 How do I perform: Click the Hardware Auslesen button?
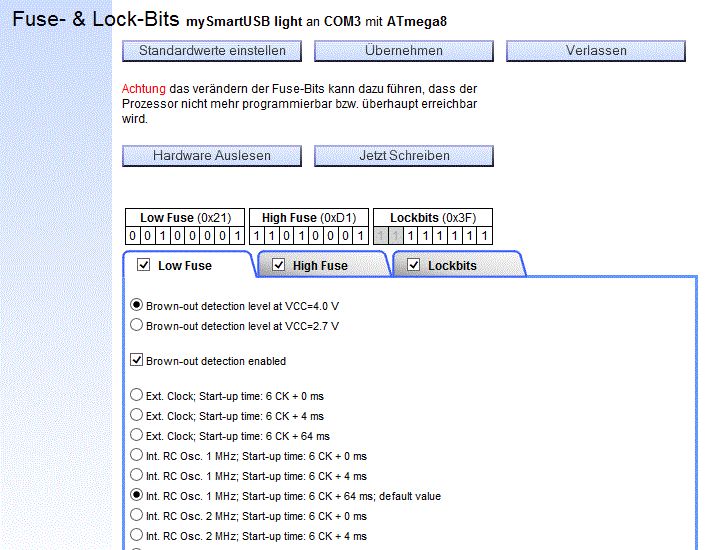(x=212, y=156)
